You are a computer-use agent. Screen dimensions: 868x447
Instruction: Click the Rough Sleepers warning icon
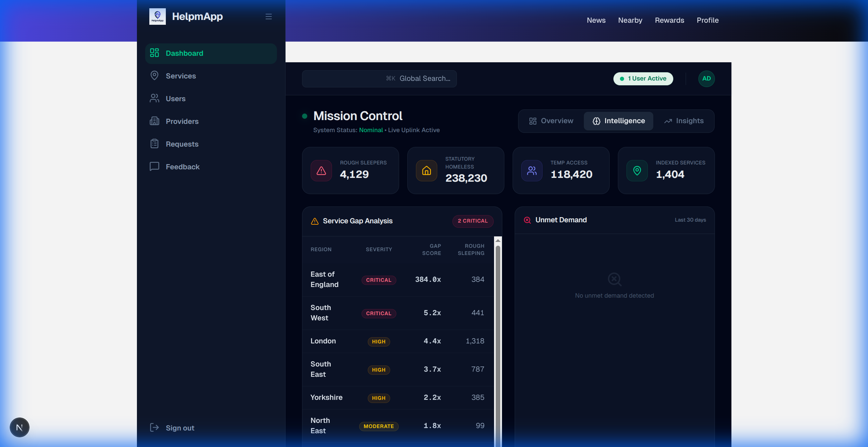click(321, 171)
